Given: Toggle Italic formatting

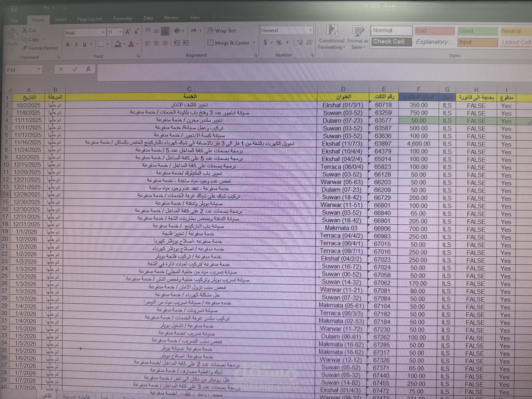Looking at the screenshot, I should (x=76, y=44).
